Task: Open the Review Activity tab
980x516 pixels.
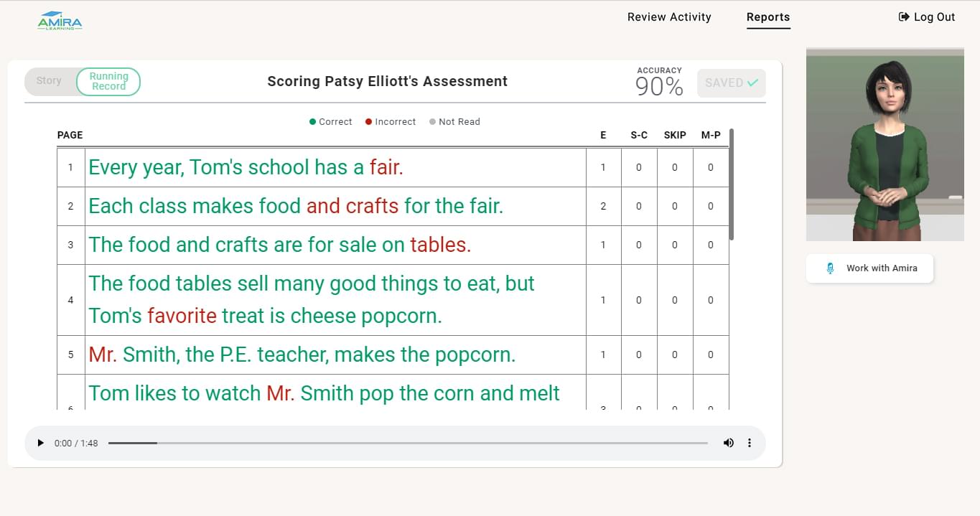Action: pos(669,17)
